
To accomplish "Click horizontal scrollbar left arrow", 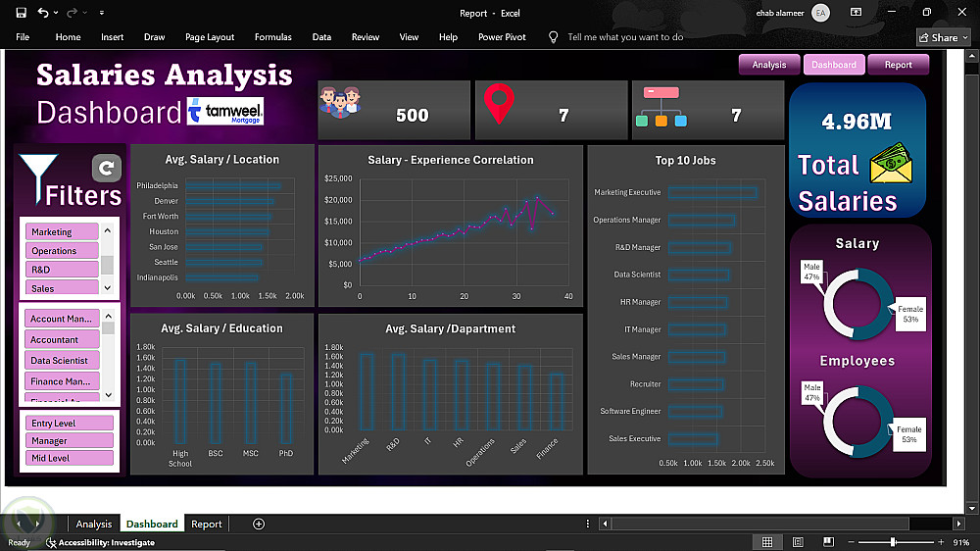I will point(605,524).
